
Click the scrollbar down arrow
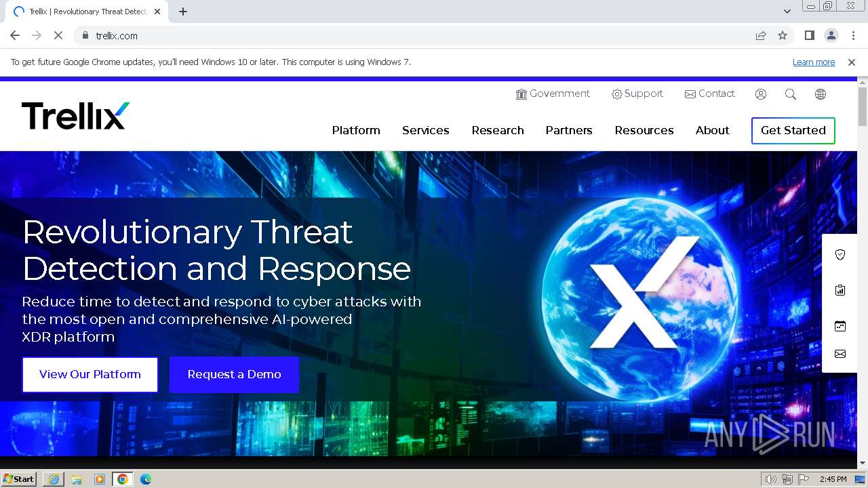click(x=863, y=464)
